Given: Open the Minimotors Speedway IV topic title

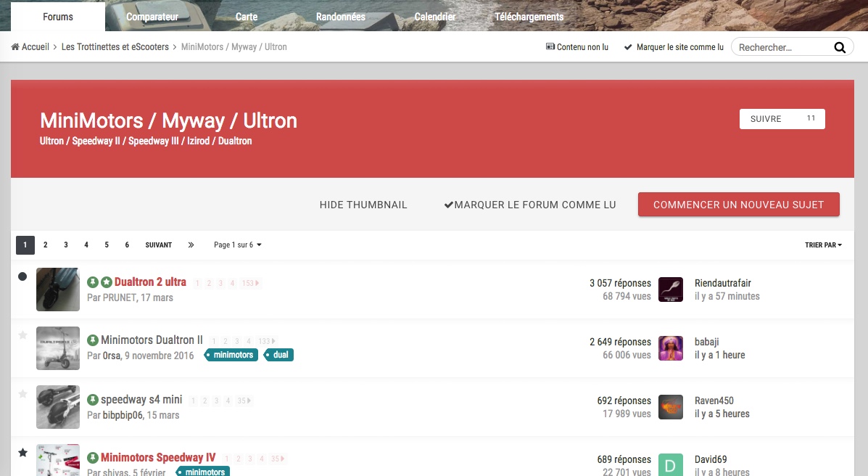Looking at the screenshot, I should (158, 458).
